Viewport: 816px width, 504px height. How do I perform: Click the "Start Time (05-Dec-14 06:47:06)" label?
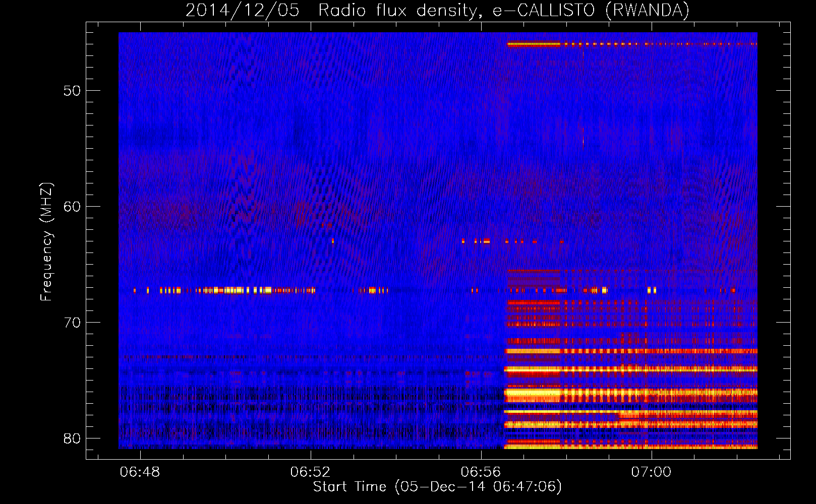pyautogui.click(x=437, y=486)
